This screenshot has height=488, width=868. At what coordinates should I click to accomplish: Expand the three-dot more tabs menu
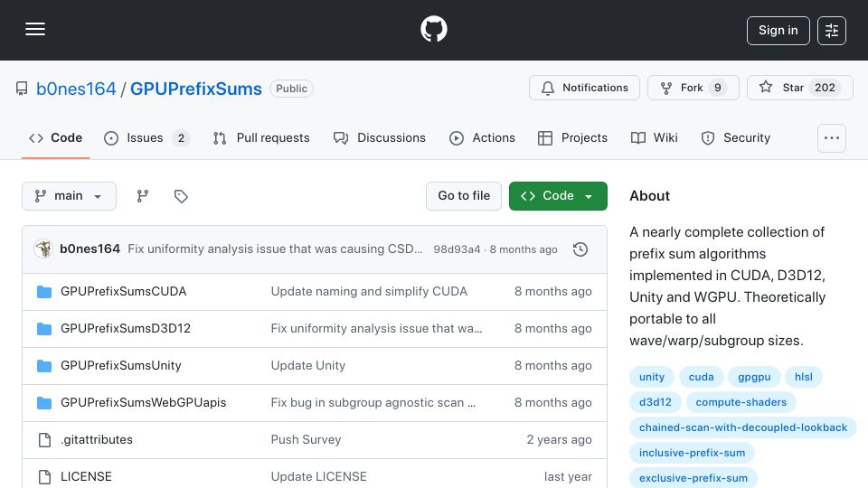[x=832, y=138]
